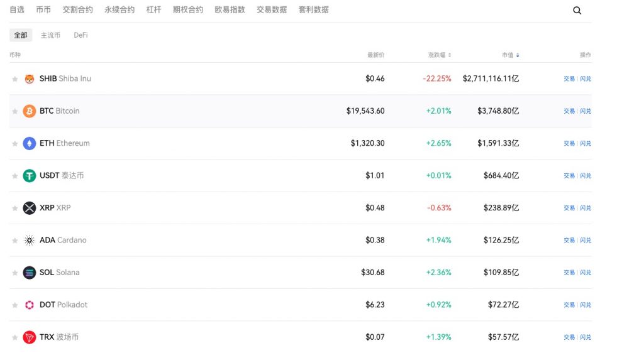Click the Ethereum diamond logo
Viewport: 644px width, 353px height.
point(29,143)
